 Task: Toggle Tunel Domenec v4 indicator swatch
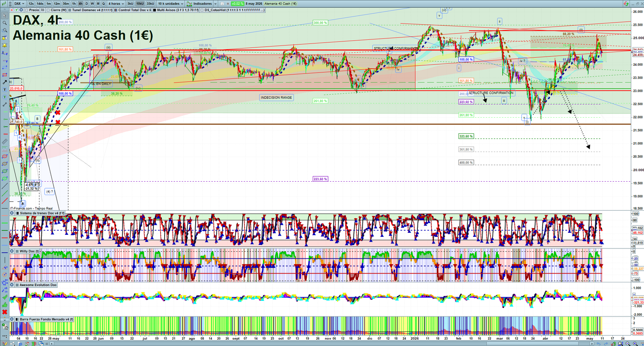click(70, 10)
